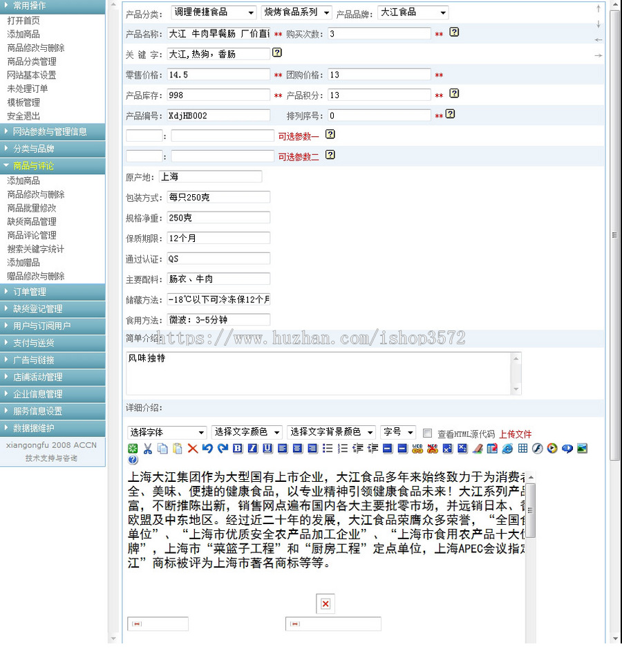Click the Undo arrow in the editor toolbar
Screen dimensions: 622x672
coord(207,449)
